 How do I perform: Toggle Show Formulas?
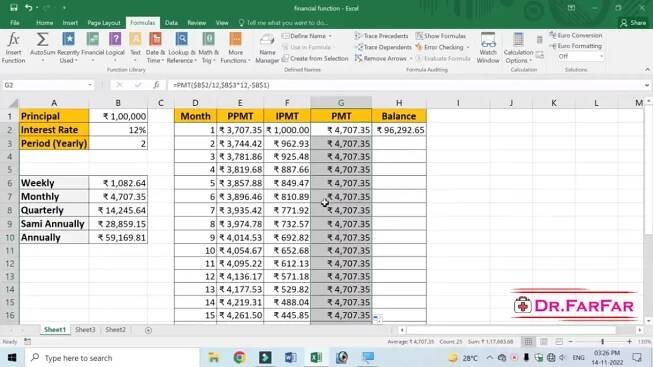[441, 36]
